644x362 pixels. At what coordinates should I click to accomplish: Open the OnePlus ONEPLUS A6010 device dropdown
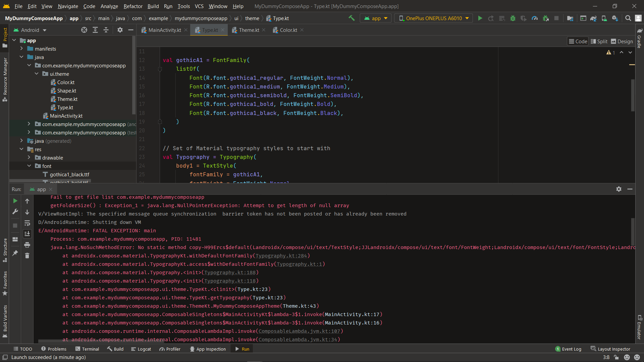coord(434,18)
